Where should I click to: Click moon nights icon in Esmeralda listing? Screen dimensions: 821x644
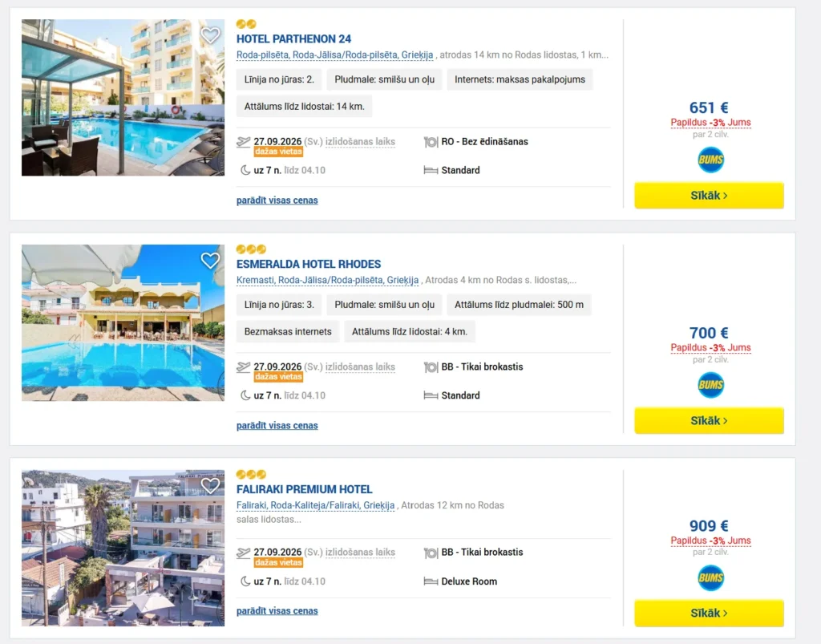coord(245,395)
